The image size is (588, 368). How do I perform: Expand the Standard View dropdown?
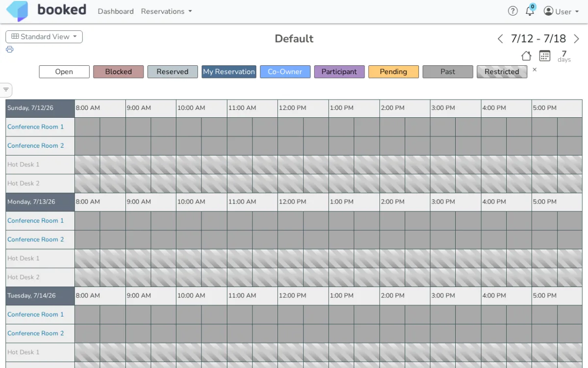[x=44, y=37]
